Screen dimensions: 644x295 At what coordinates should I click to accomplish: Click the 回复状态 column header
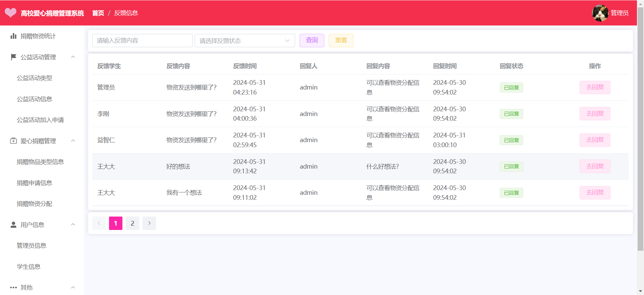(x=512, y=66)
